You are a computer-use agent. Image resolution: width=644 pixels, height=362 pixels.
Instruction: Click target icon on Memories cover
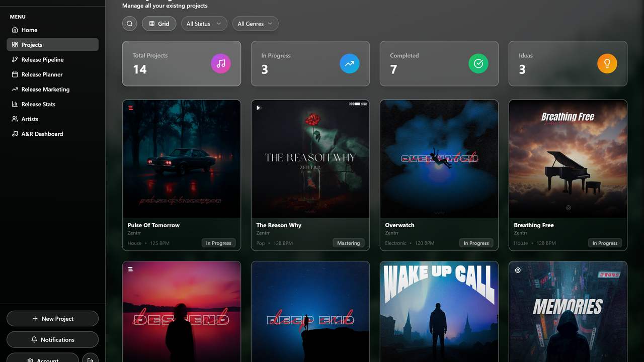point(518,270)
